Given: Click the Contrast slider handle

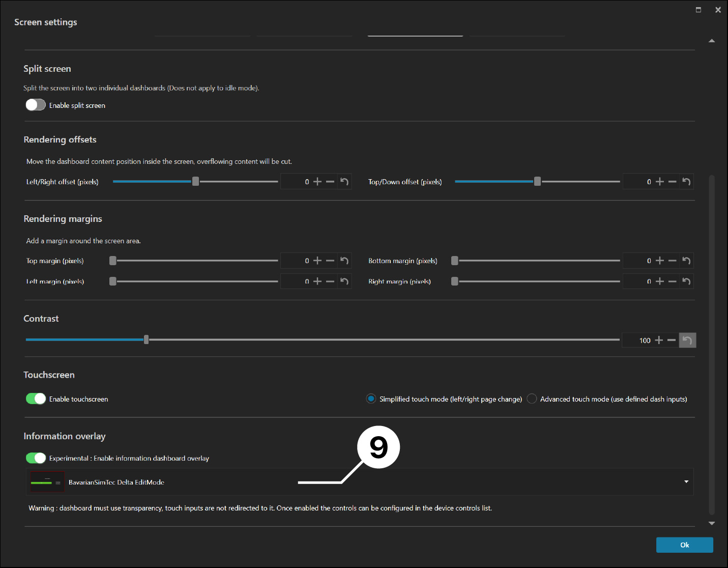Looking at the screenshot, I should [x=147, y=339].
